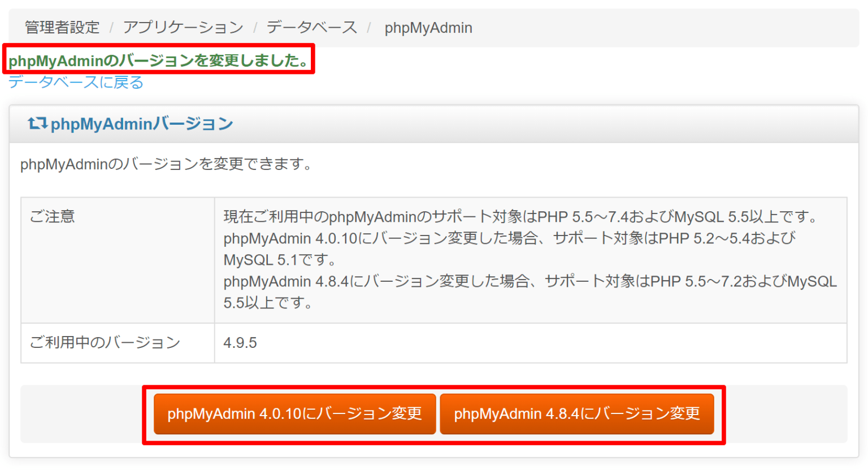Open the データベースに戻る link
The height and width of the screenshot is (471, 868).
pos(75,82)
